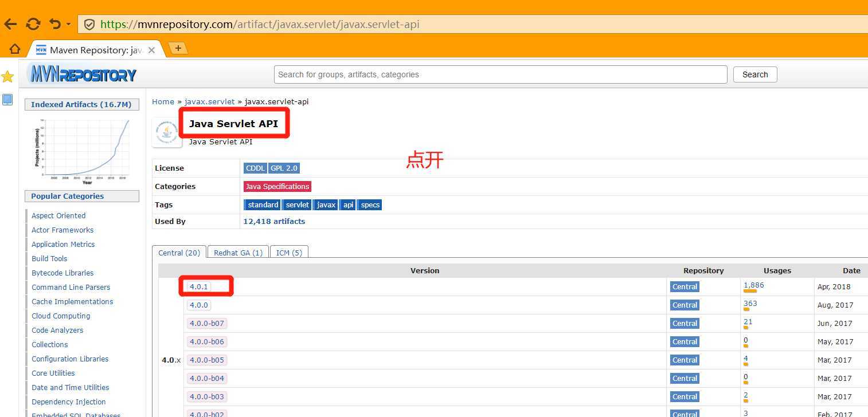Open Command Line Parsers category
This screenshot has width=868, height=417.
pyautogui.click(x=71, y=288)
